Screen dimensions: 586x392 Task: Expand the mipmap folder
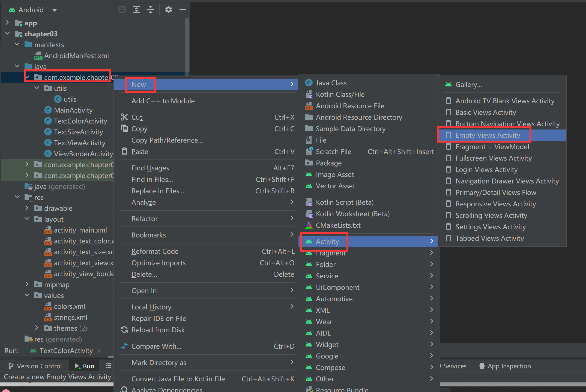27,284
